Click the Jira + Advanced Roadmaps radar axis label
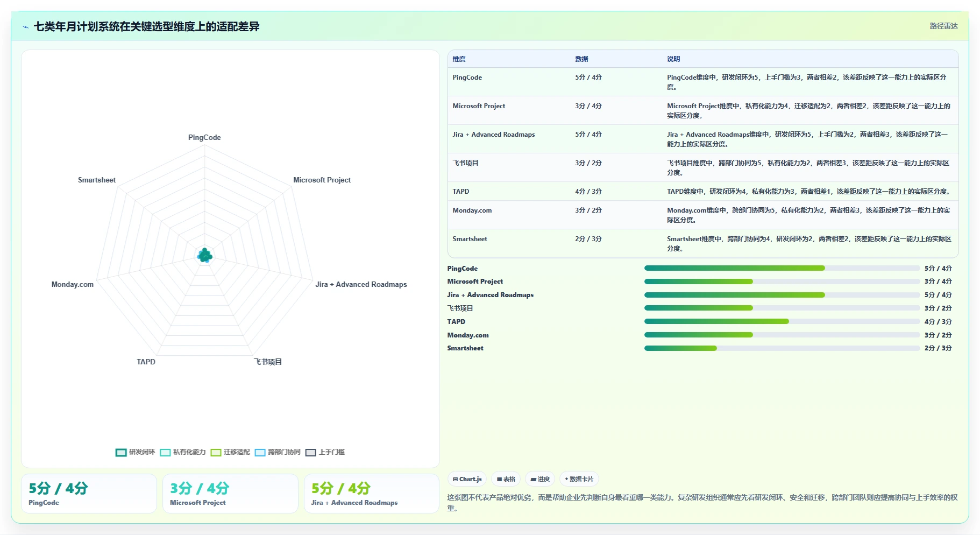The width and height of the screenshot is (980, 535). click(x=361, y=284)
